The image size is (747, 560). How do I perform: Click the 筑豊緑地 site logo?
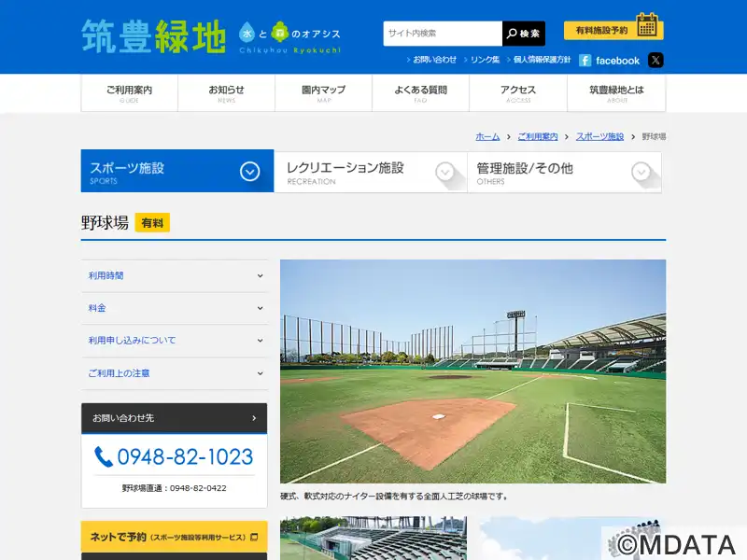click(154, 37)
